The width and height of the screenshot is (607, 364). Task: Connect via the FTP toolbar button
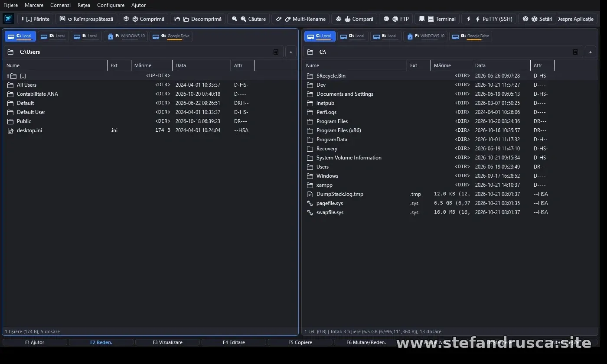396,19
